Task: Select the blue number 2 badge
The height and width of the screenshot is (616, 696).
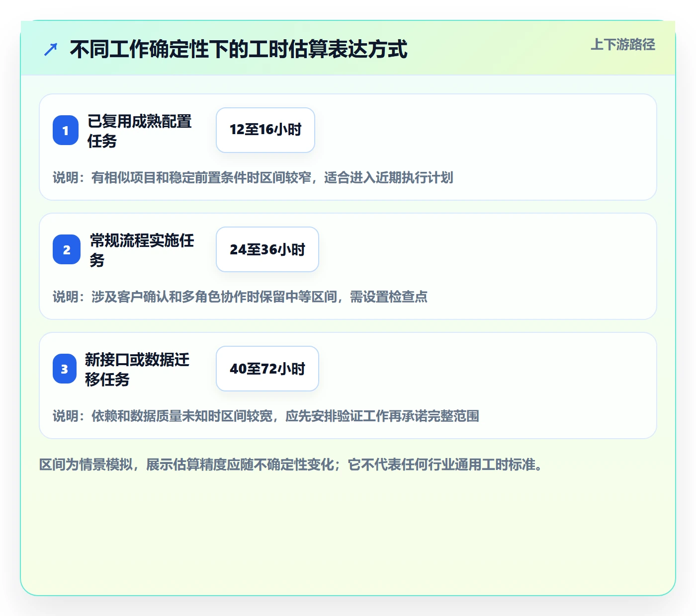Action: click(67, 249)
